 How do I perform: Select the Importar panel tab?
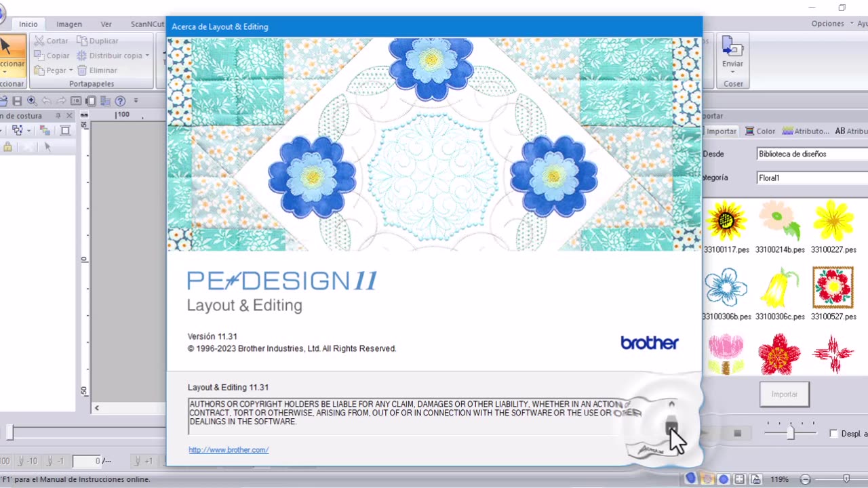coord(721,131)
